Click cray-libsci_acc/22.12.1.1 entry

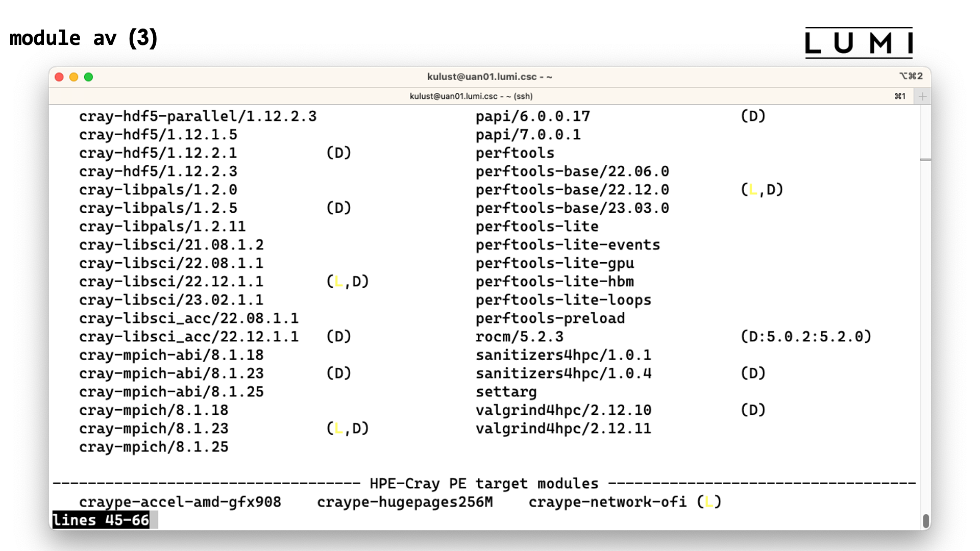pyautogui.click(x=189, y=337)
